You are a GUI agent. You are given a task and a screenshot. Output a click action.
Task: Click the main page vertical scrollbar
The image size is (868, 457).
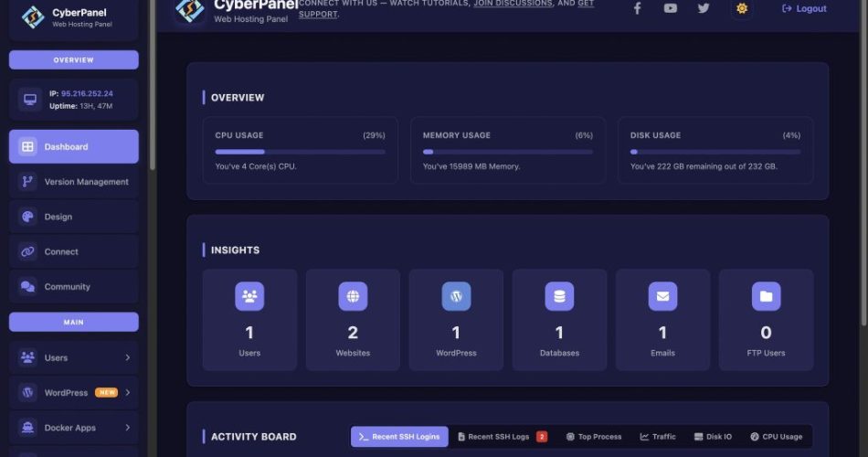pos(864,164)
